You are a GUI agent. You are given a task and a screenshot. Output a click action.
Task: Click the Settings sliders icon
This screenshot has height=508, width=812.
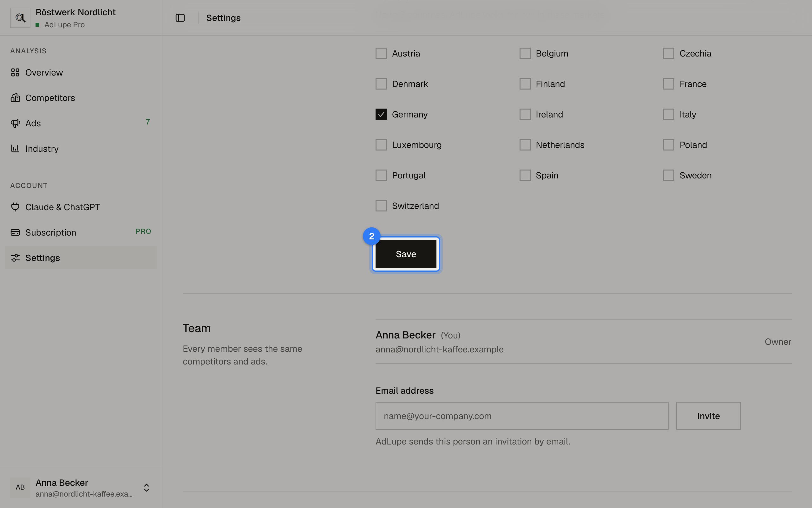(x=15, y=258)
